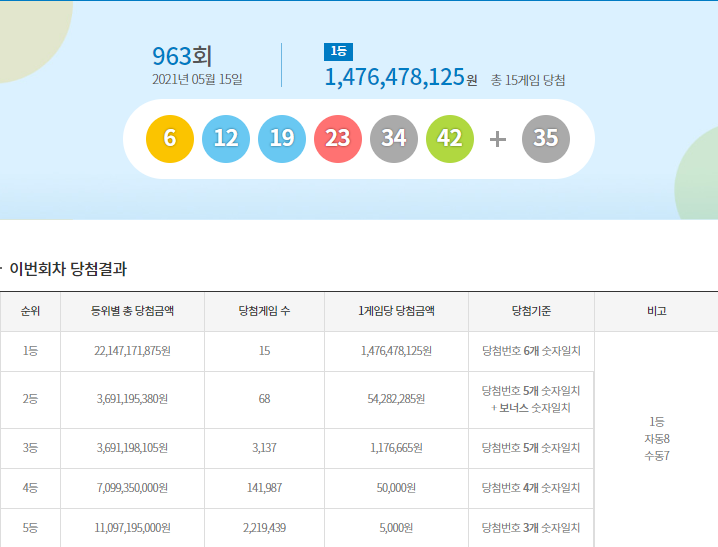The height and width of the screenshot is (547, 718).
Task: Click the winner count 15 cell
Action: (x=264, y=351)
